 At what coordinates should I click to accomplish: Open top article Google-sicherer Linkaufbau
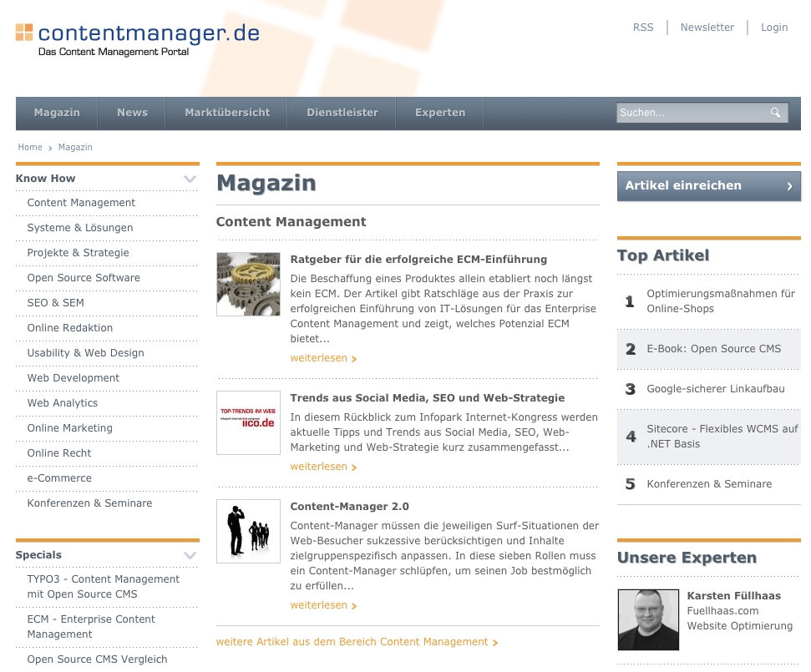[715, 389]
